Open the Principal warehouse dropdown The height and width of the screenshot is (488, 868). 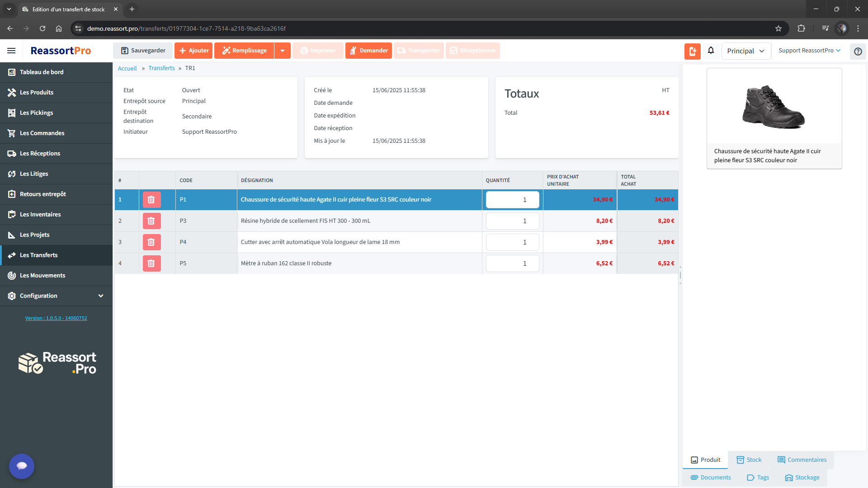pyautogui.click(x=746, y=51)
